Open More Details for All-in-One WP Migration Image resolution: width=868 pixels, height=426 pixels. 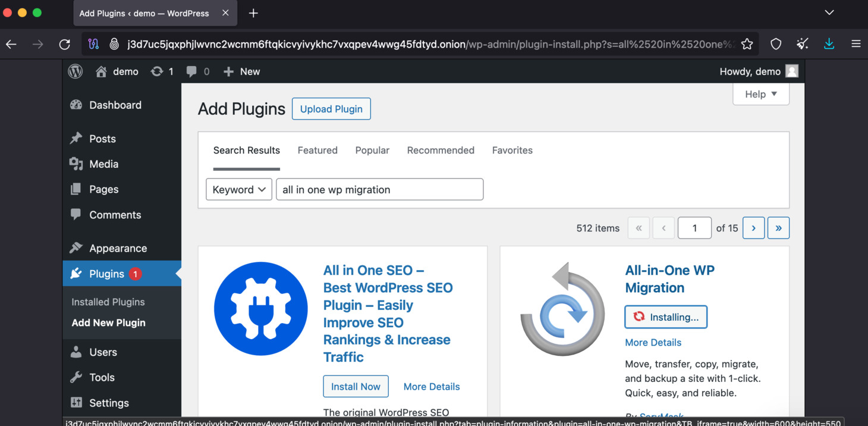coord(653,343)
